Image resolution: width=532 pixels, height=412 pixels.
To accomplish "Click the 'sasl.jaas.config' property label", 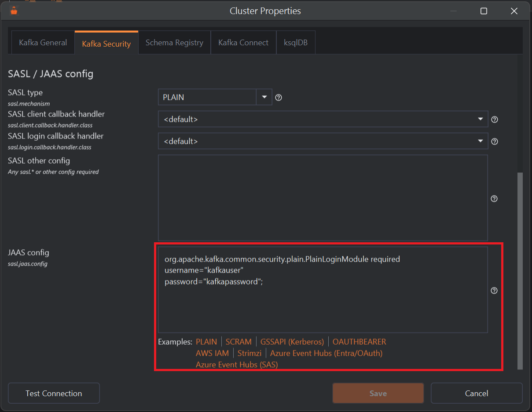I will pyautogui.click(x=27, y=264).
